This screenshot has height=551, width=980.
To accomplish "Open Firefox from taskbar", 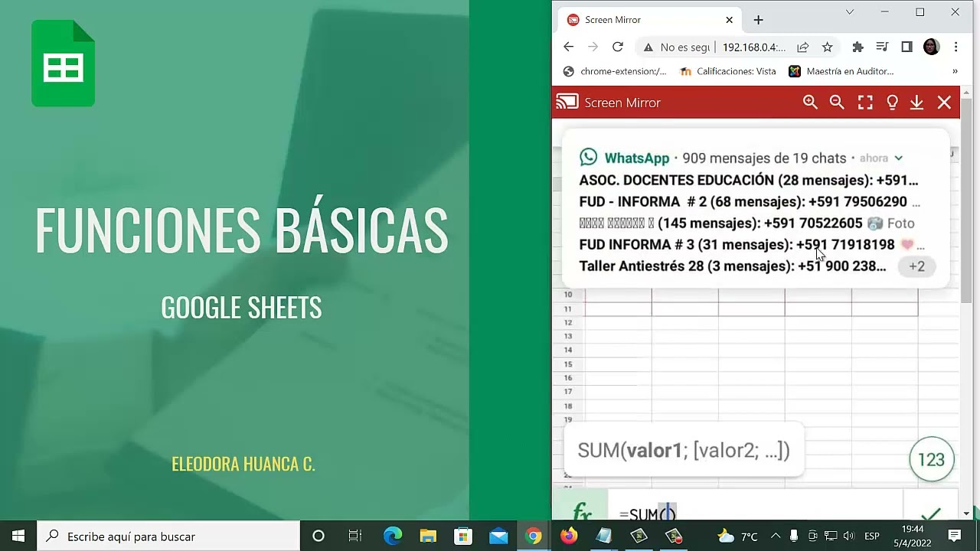I will coord(569,536).
